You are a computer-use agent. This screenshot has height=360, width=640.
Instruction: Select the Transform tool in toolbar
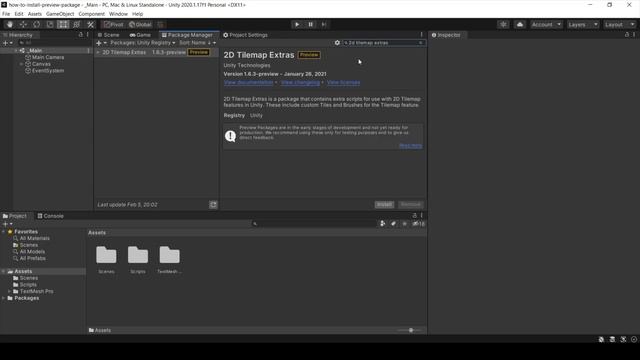pos(77,24)
